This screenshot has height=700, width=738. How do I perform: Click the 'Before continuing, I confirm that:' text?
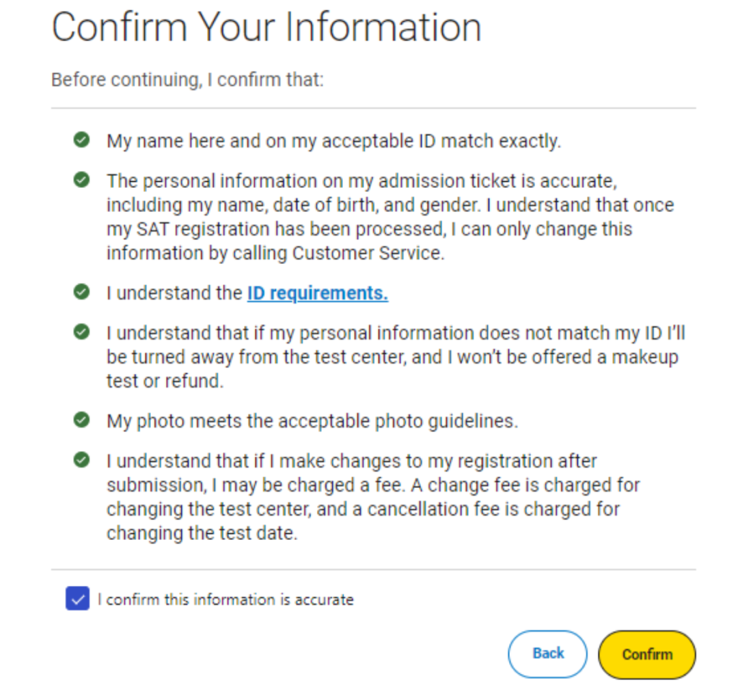[187, 80]
